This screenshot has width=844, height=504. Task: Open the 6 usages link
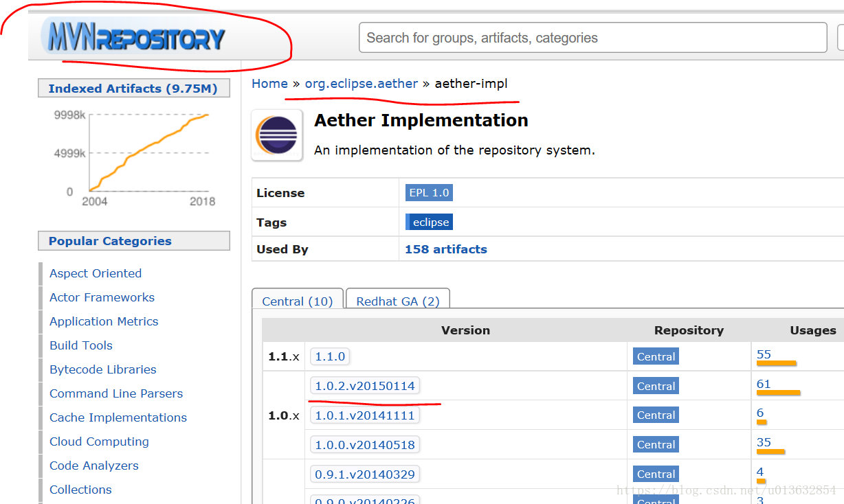pos(760,413)
